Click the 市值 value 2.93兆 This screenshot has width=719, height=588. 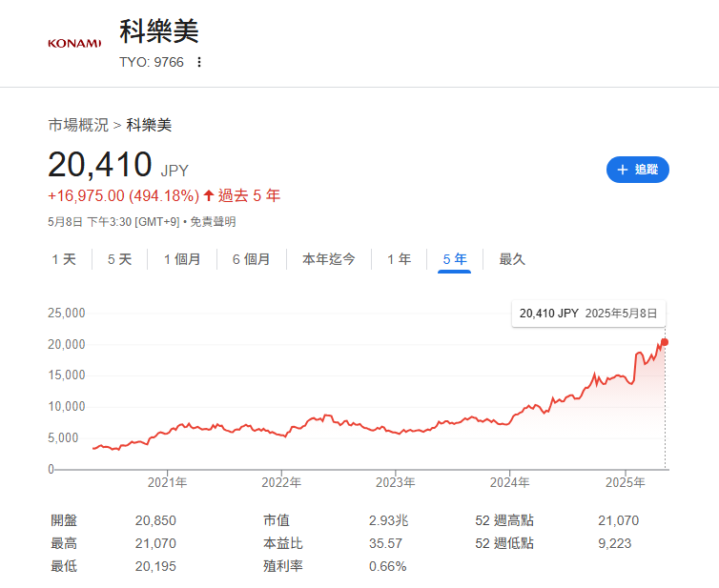(x=388, y=520)
